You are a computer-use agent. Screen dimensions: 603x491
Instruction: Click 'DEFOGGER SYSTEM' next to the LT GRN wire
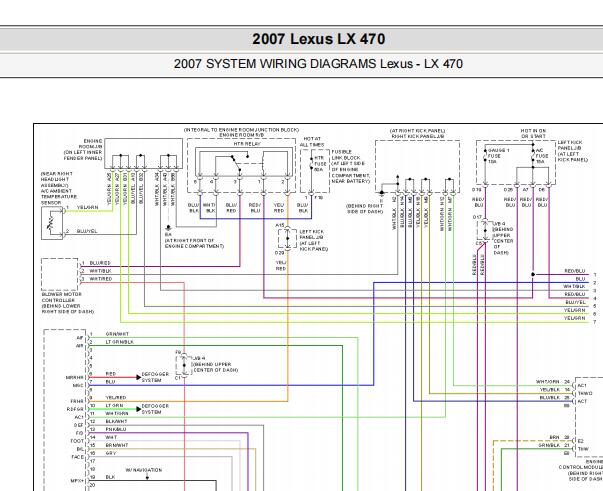pyautogui.click(x=155, y=409)
